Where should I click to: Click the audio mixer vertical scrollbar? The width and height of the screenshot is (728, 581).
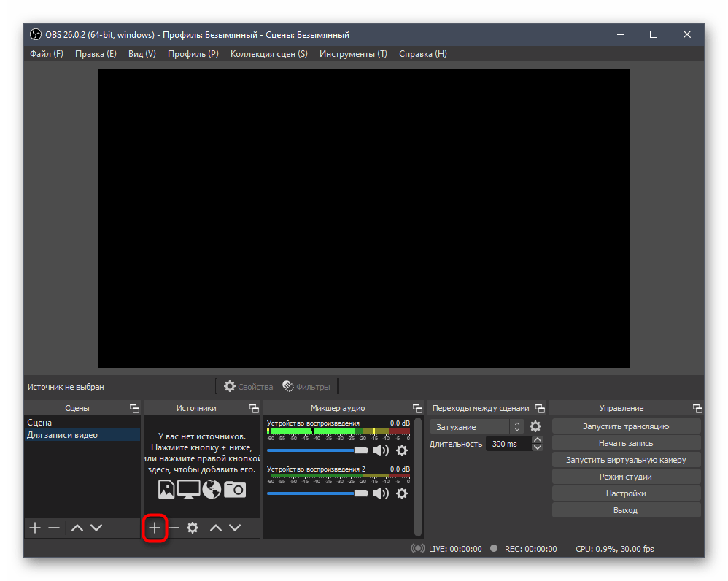coord(418,477)
